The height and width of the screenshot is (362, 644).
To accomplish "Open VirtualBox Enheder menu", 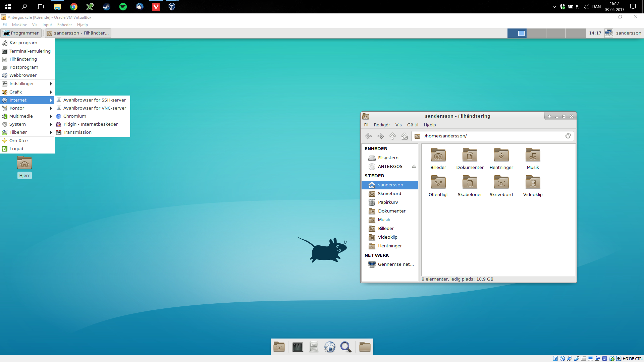I will (x=64, y=25).
